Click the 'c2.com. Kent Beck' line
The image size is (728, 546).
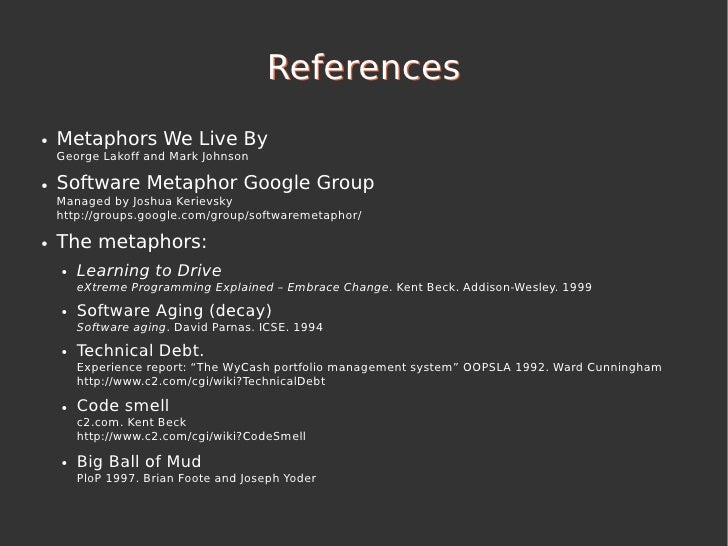pyautogui.click(x=131, y=422)
